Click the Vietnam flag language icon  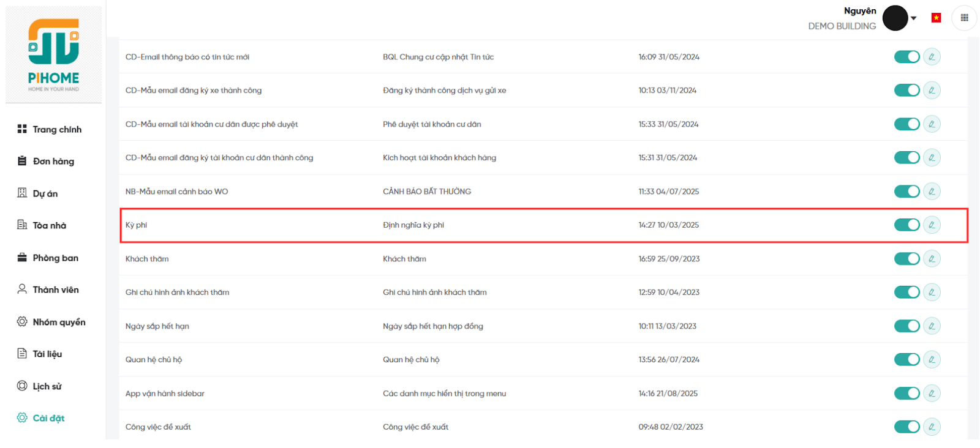[x=936, y=18]
